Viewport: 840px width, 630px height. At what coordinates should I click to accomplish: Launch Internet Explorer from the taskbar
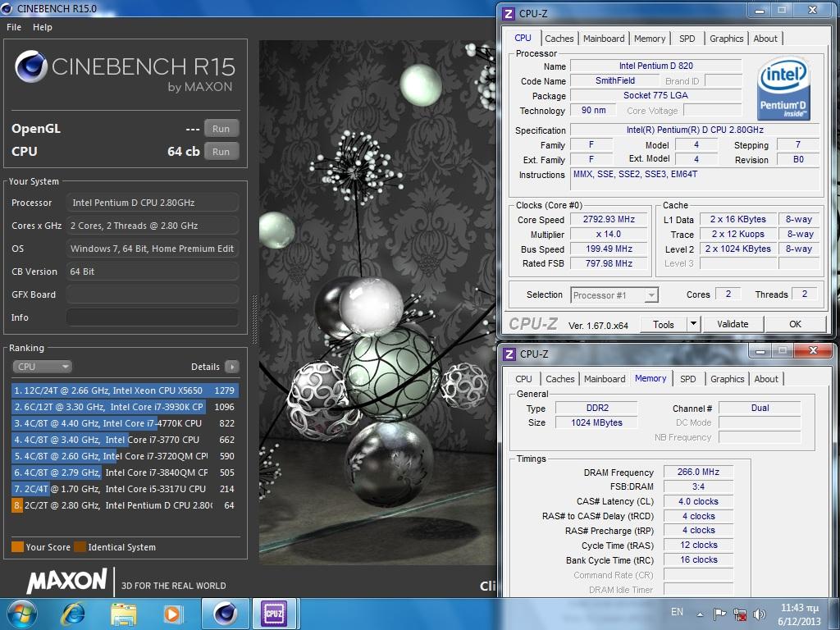point(73,614)
